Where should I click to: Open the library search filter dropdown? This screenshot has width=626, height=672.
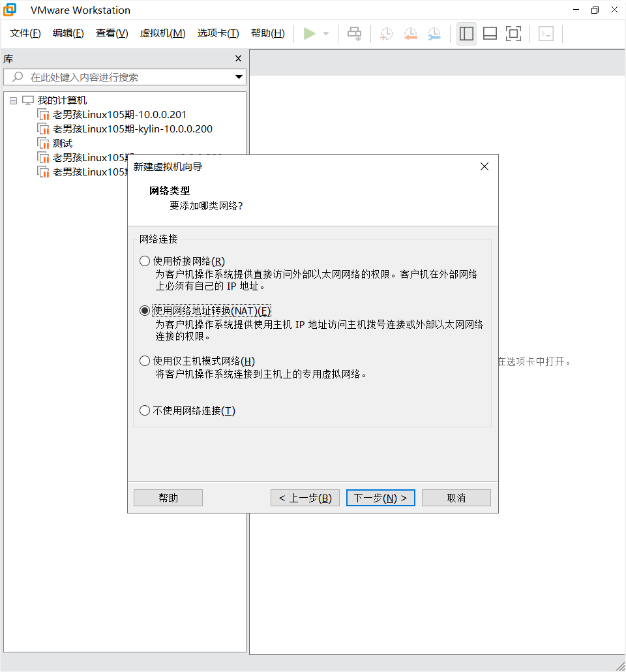239,77
